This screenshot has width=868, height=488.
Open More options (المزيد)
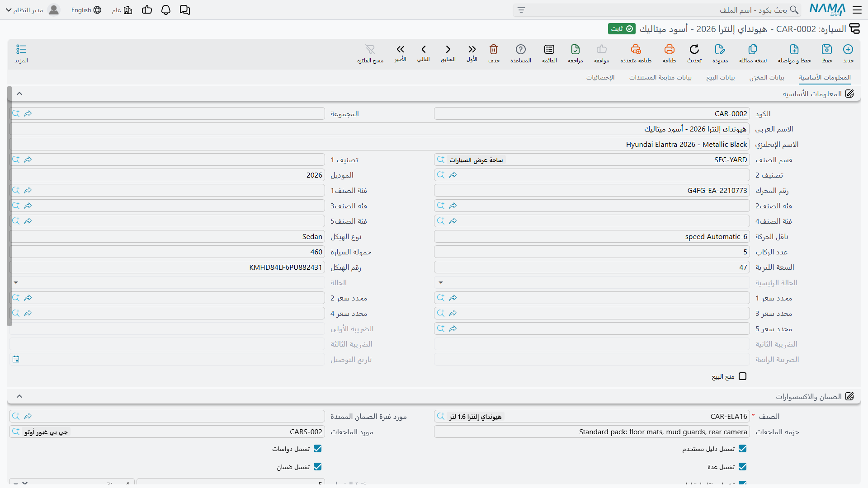pyautogui.click(x=21, y=53)
